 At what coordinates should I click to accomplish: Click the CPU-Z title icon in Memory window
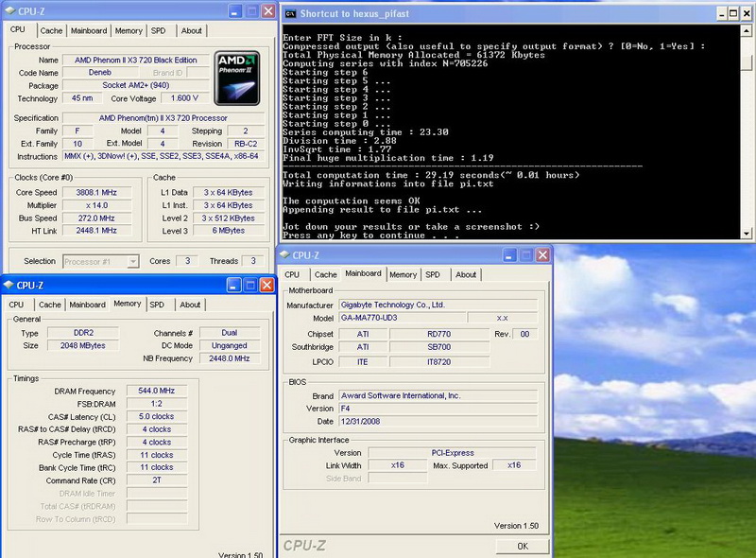(9, 285)
